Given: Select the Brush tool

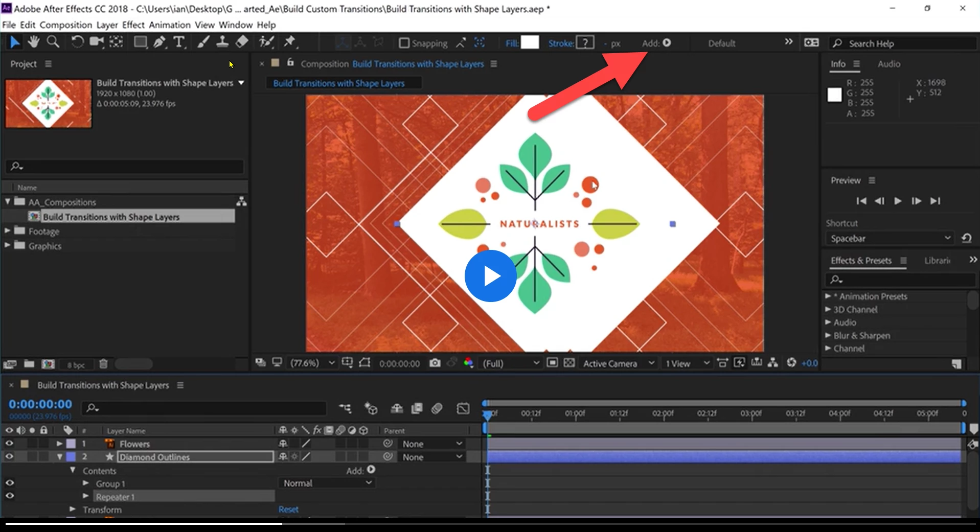Looking at the screenshot, I should point(203,42).
